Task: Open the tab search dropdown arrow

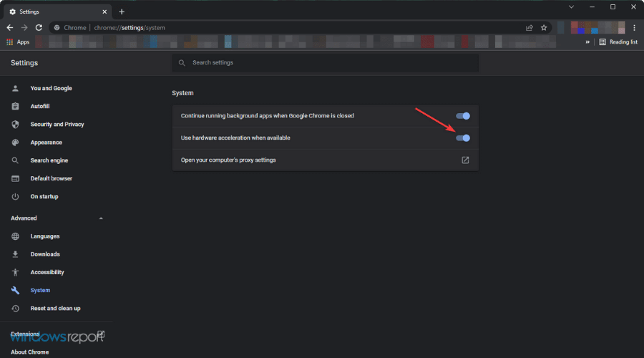Action: coord(571,7)
